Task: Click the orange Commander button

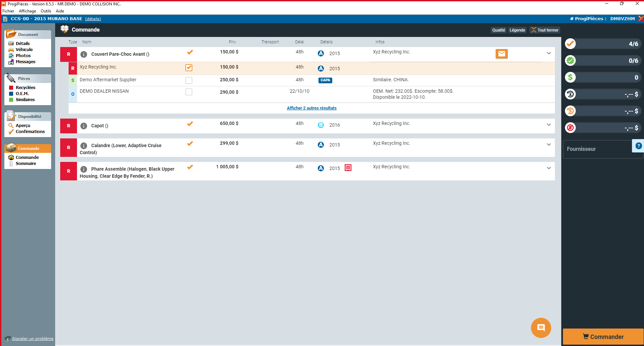Action: click(603, 337)
